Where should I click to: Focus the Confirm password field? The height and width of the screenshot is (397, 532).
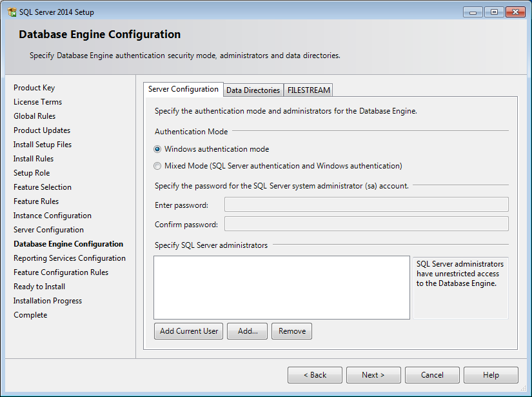[366, 224]
